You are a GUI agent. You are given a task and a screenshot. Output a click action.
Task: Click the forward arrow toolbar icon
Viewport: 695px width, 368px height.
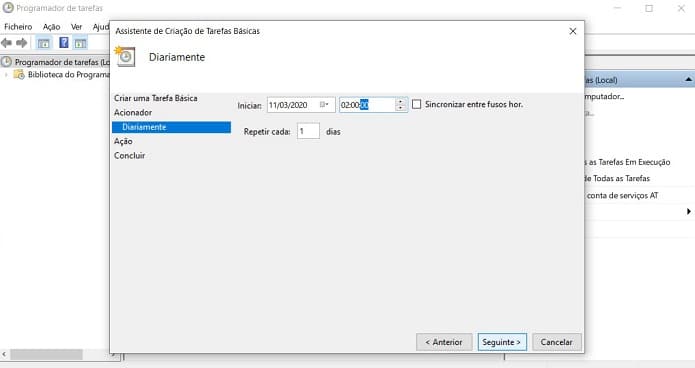[21, 43]
